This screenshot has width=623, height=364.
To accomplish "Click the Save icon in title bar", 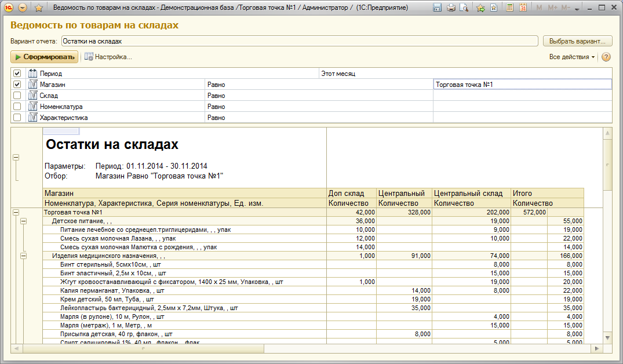I will pyautogui.click(x=437, y=8).
